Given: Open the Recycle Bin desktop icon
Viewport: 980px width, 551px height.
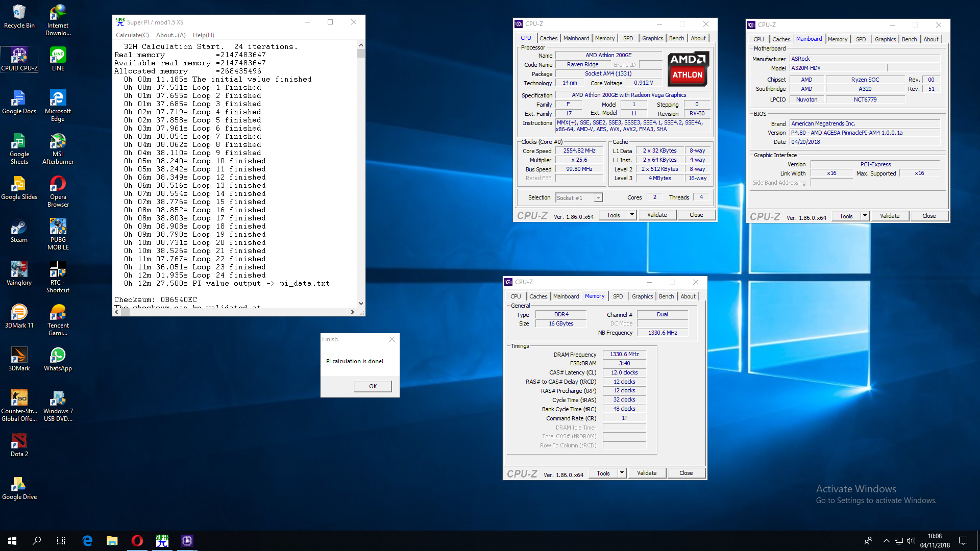Looking at the screenshot, I should [19, 16].
